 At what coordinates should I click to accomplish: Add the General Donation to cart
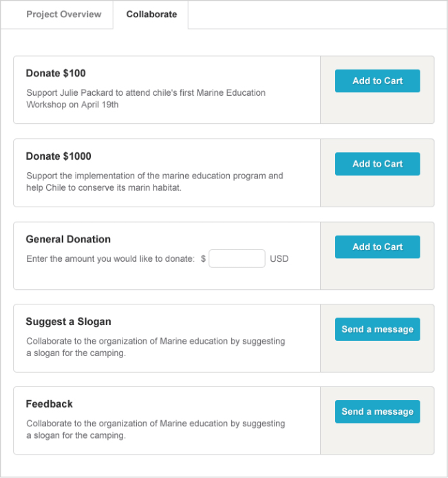377,247
